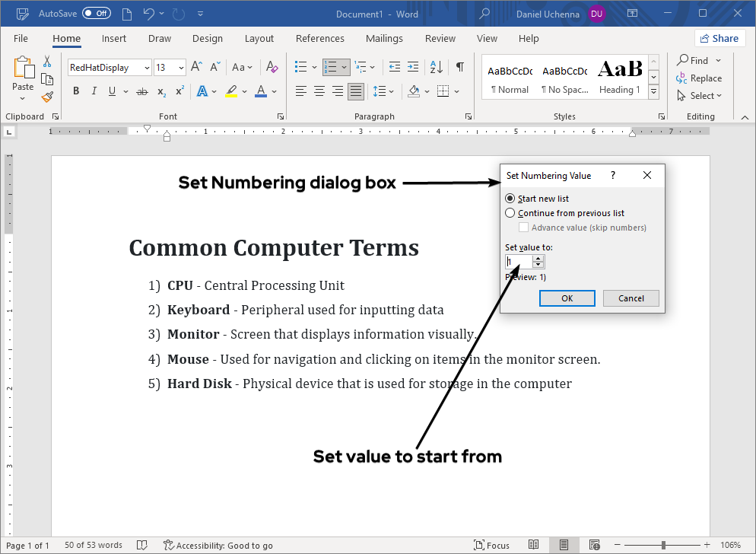Choose Continue from previous list option

(x=510, y=213)
